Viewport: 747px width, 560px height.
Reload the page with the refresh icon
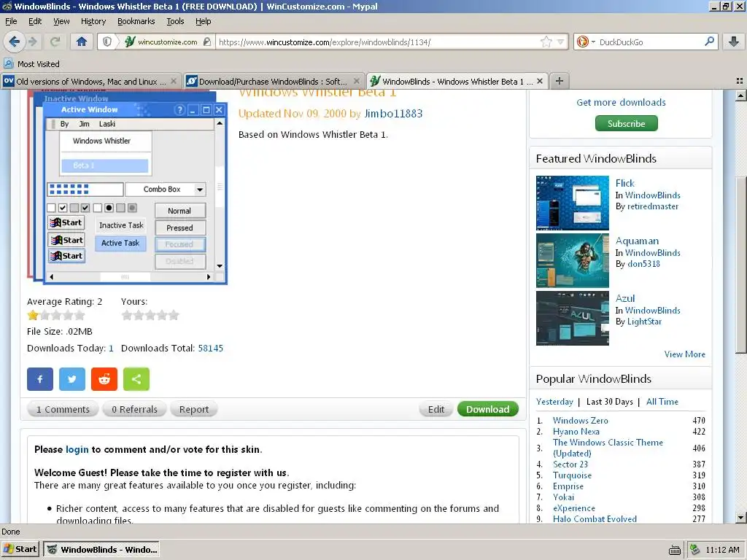55,42
